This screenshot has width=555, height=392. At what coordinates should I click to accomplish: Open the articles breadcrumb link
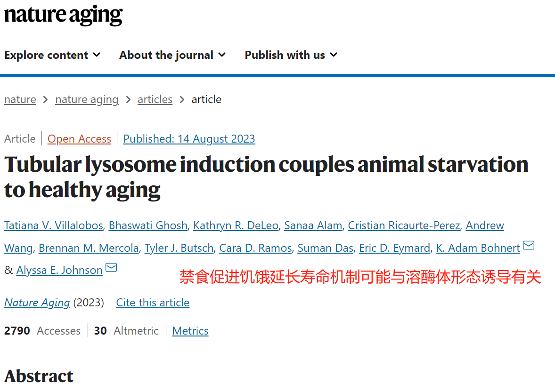(x=155, y=100)
